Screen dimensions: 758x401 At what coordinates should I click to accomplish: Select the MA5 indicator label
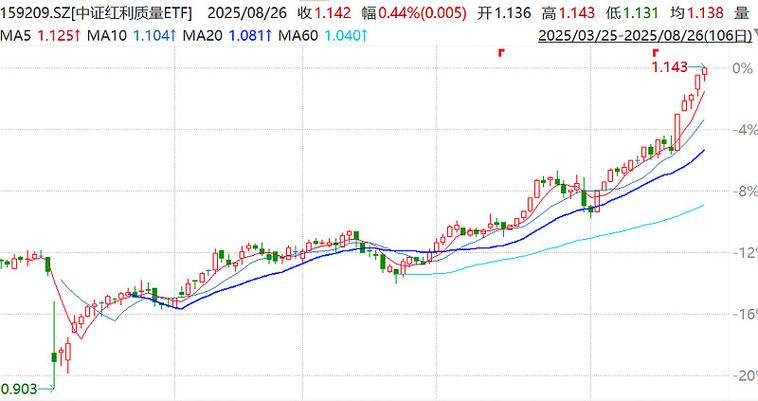point(16,36)
